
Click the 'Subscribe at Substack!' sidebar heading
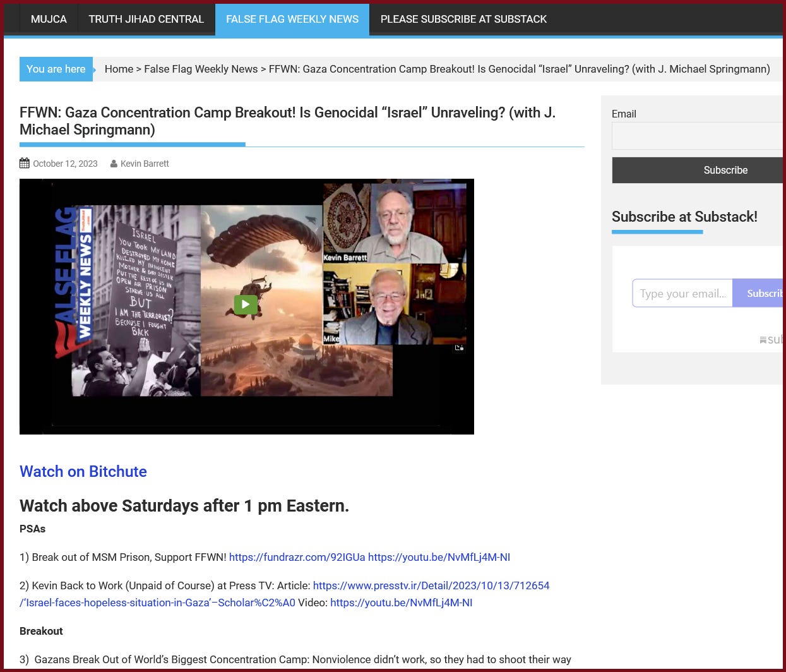(684, 217)
